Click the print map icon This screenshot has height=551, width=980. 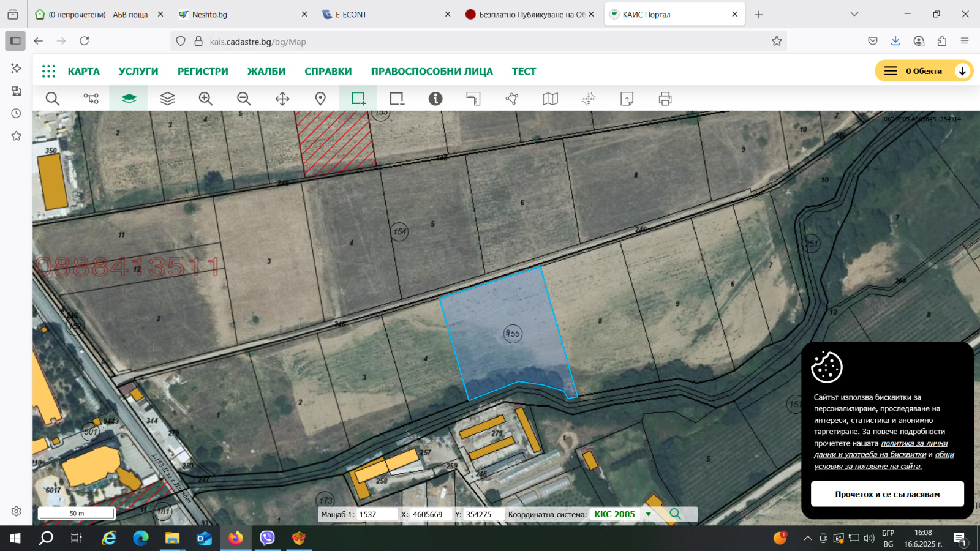pos(665,99)
